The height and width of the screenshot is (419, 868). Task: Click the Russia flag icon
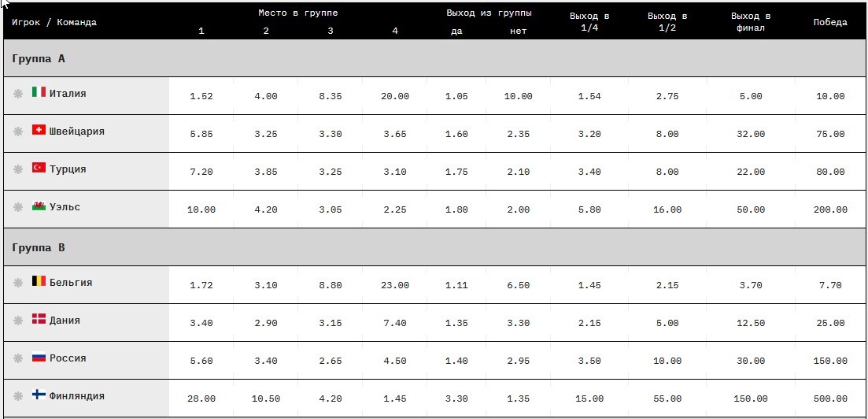[x=39, y=357]
